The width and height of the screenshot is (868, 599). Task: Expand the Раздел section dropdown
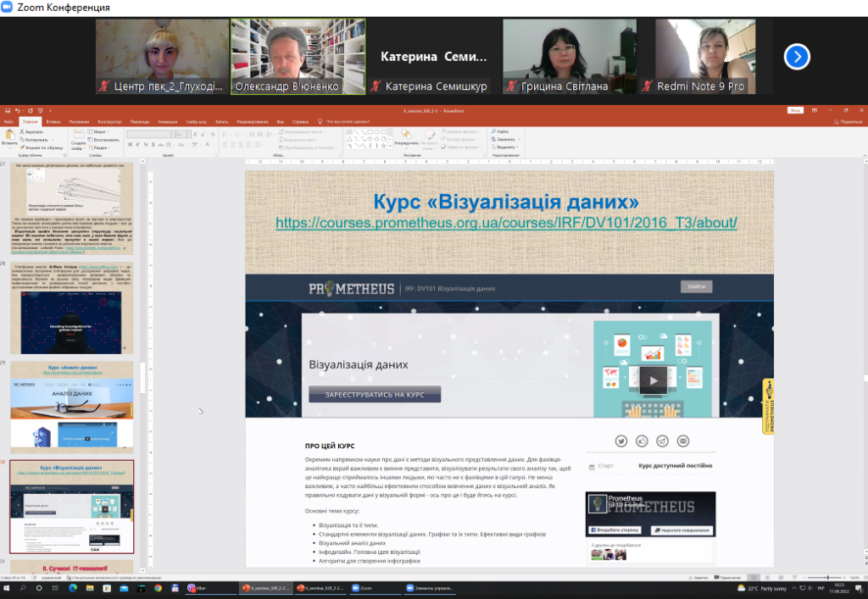[x=100, y=146]
